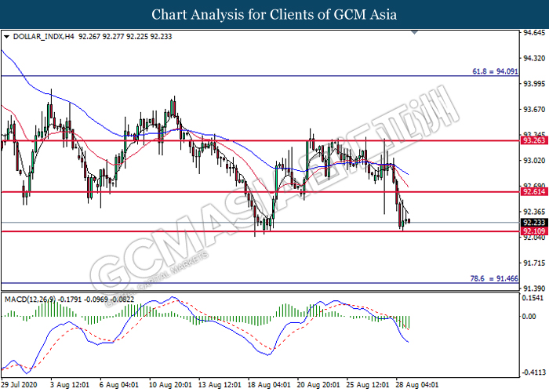Image resolution: width=549 pixels, height=392 pixels.
Task: Click the 0.1541 MACD scale value
Action: click(x=533, y=298)
